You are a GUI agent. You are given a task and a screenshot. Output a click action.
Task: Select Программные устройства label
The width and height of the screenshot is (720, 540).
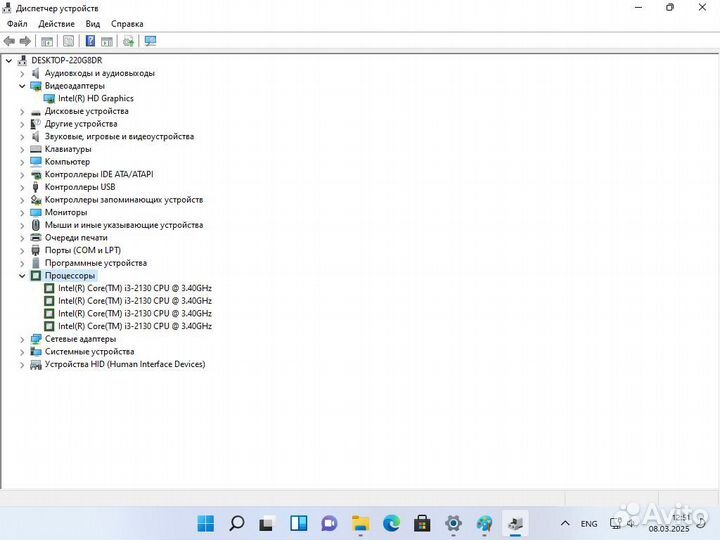click(x=96, y=263)
